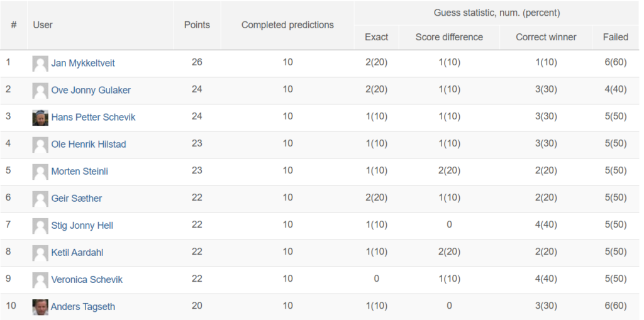Click the Score difference column header

[449, 37]
